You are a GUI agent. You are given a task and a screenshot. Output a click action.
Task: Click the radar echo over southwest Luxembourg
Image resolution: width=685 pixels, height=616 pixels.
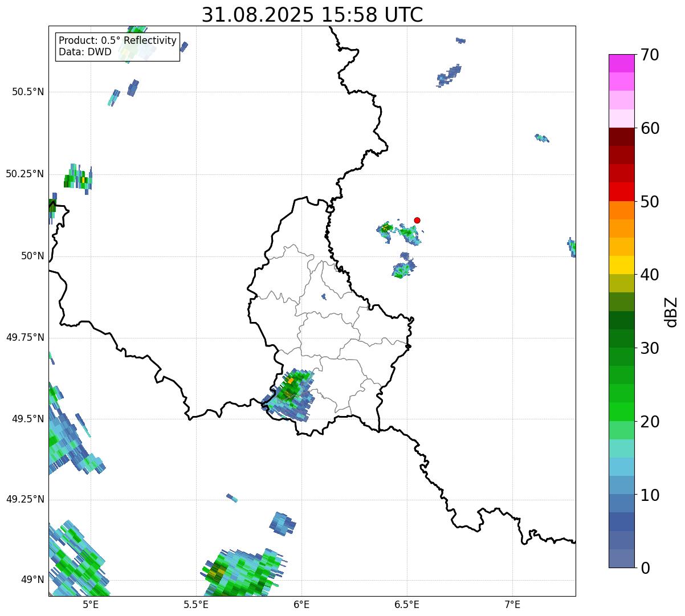[290, 394]
